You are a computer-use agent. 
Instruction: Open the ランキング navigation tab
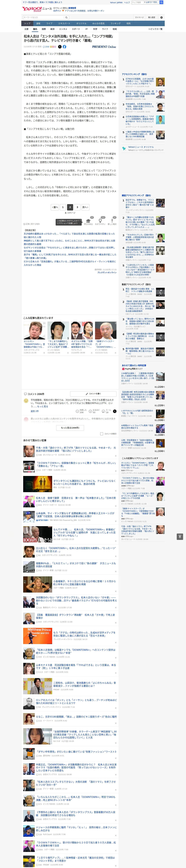[115, 24]
